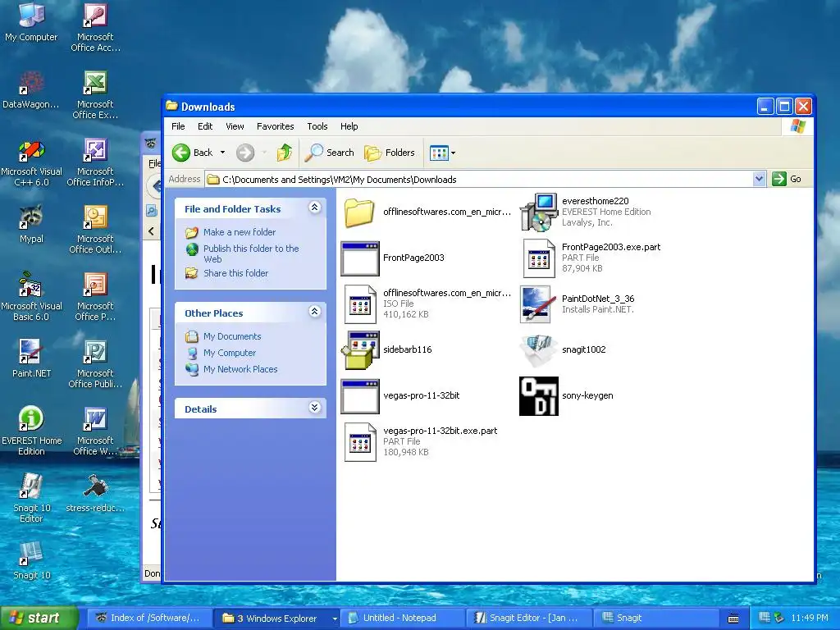This screenshot has height=630, width=840.
Task: Select the Microsoft Visual C++ 6.0 shortcut
Action: tap(31, 162)
